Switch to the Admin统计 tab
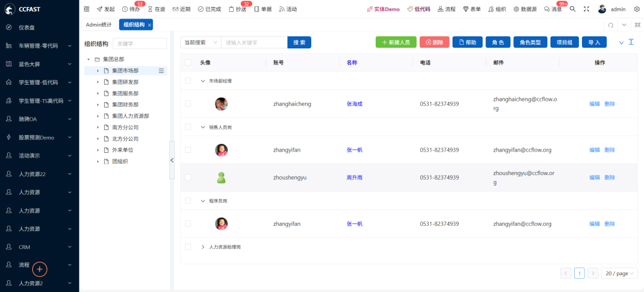 pyautogui.click(x=98, y=24)
